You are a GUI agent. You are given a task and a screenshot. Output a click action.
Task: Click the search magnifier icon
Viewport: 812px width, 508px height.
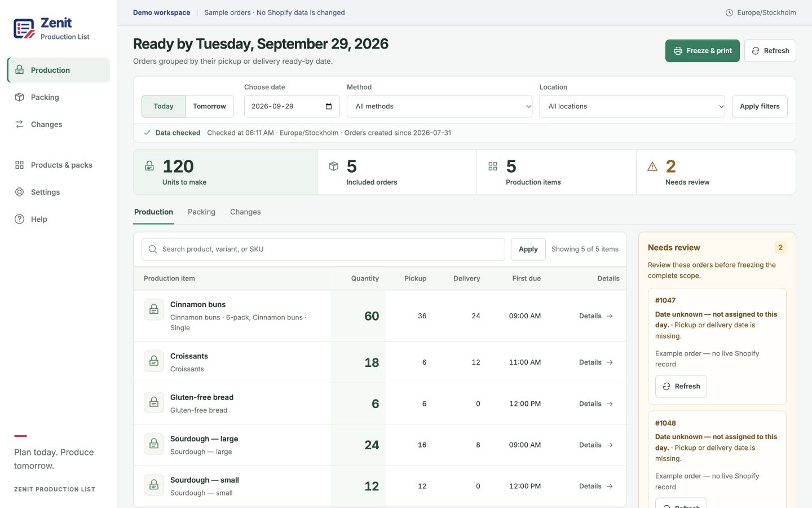pyautogui.click(x=153, y=249)
